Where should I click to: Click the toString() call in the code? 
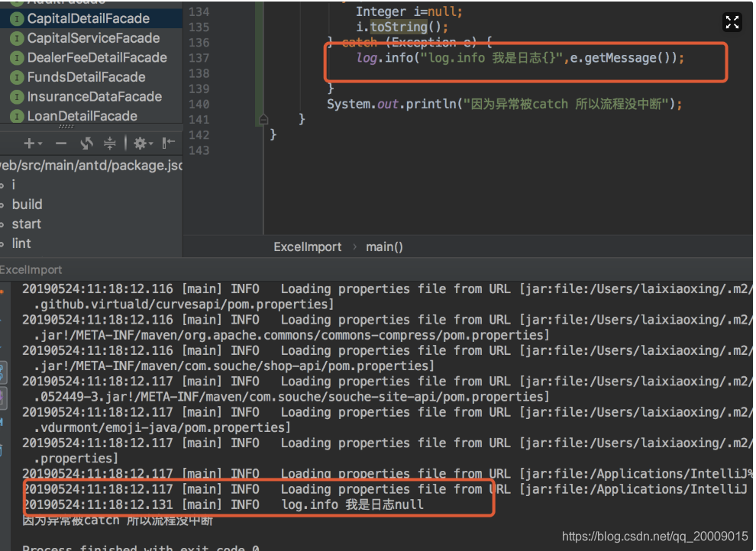(409, 27)
